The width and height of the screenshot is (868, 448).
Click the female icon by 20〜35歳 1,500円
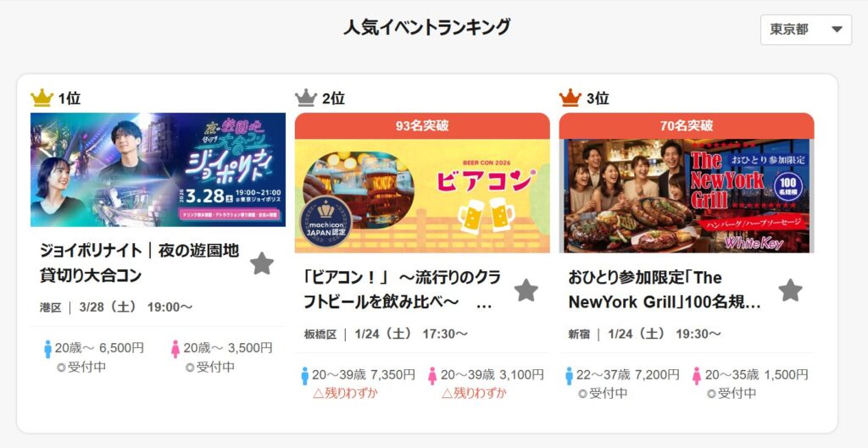697,375
